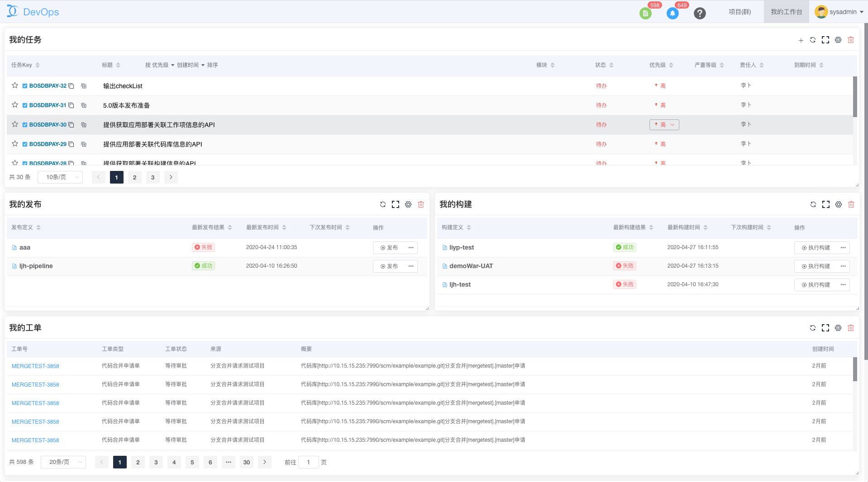Open the help question mark icon
Viewport: 868px width, 482px height.
700,13
